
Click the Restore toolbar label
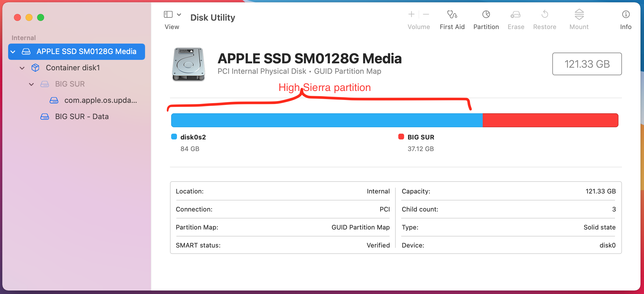point(545,27)
